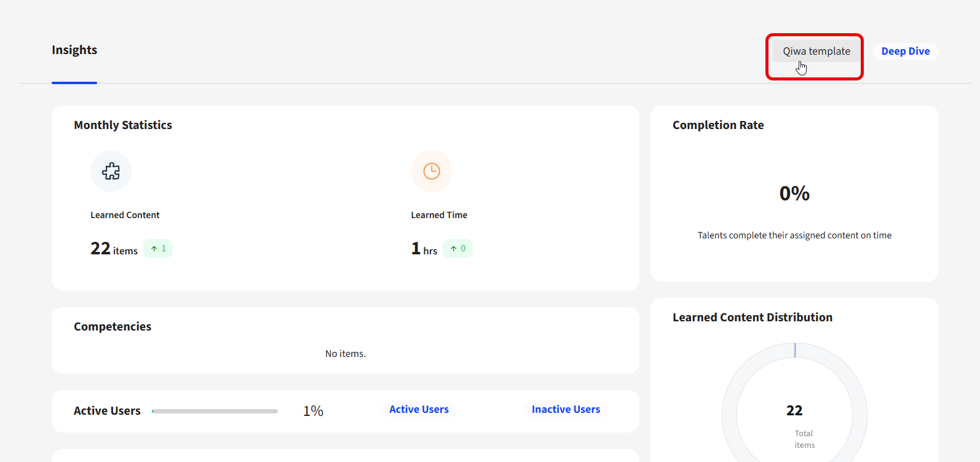This screenshot has width=980, height=462.
Task: Click the 1 hrs learned time value
Action: [x=424, y=249]
